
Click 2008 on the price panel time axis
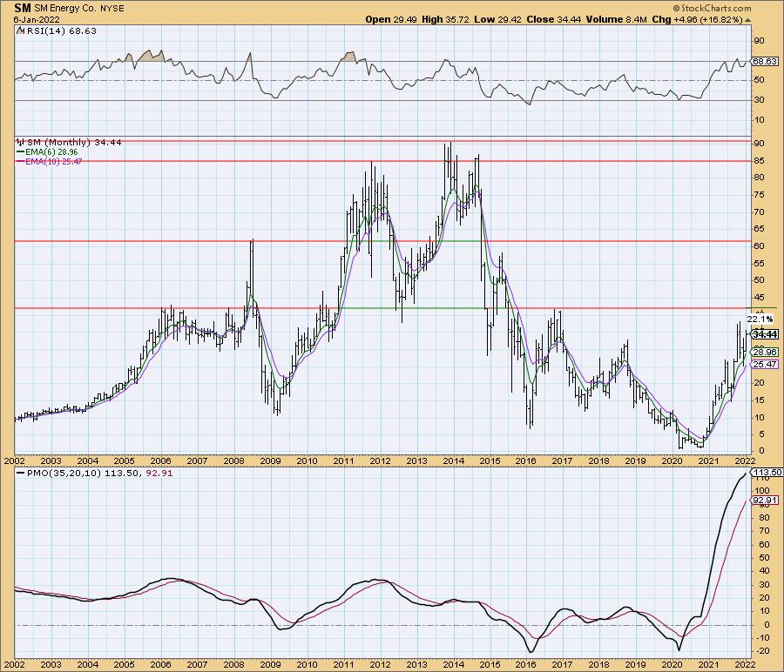click(233, 460)
